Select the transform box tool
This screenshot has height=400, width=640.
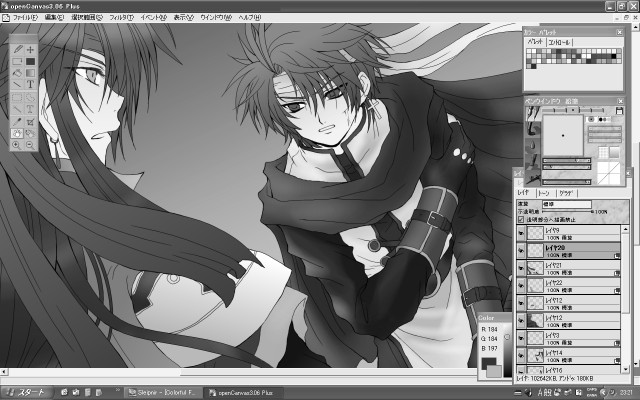(30, 122)
